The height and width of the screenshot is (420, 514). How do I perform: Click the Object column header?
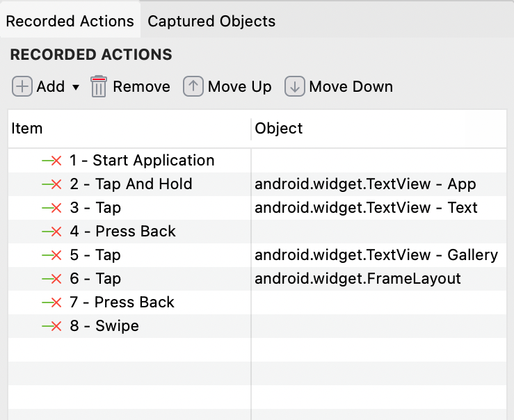click(x=279, y=129)
